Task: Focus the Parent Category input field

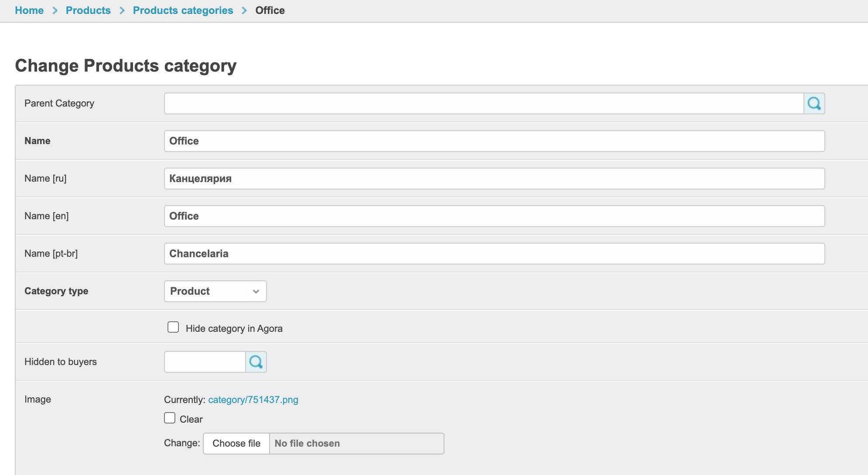Action: click(x=483, y=103)
